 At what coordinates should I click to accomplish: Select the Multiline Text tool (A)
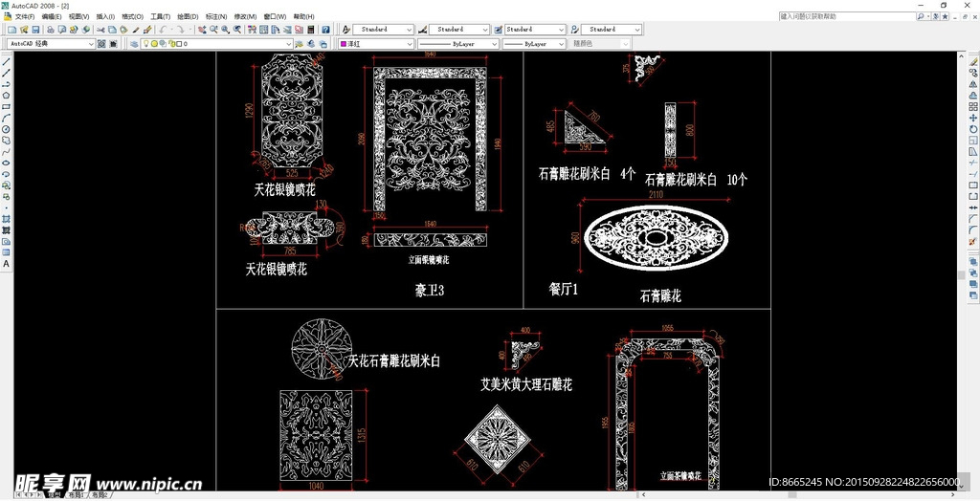(x=7, y=264)
